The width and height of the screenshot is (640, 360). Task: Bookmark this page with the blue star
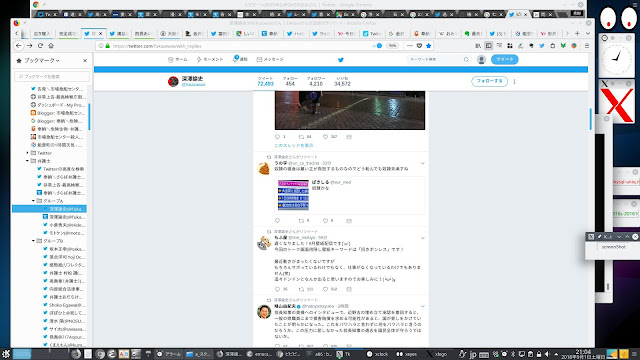(428, 46)
